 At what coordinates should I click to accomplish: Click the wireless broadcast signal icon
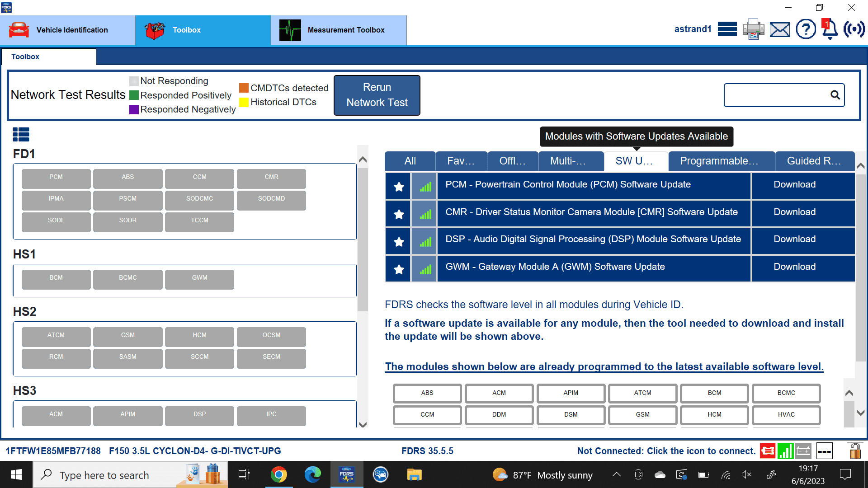coord(854,29)
